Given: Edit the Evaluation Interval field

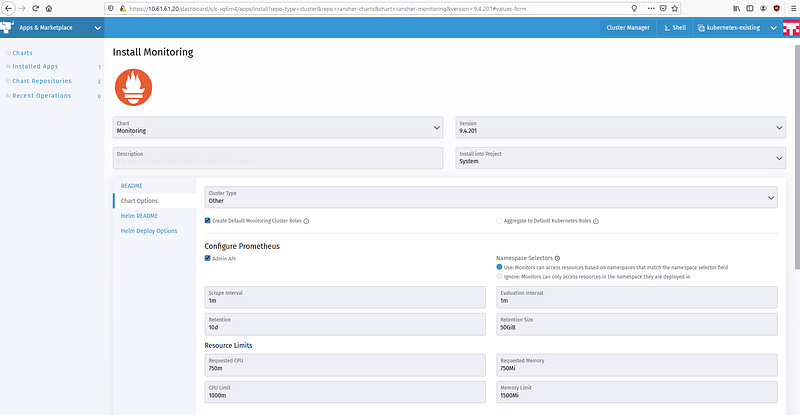Looking at the screenshot, I should pos(637,297).
